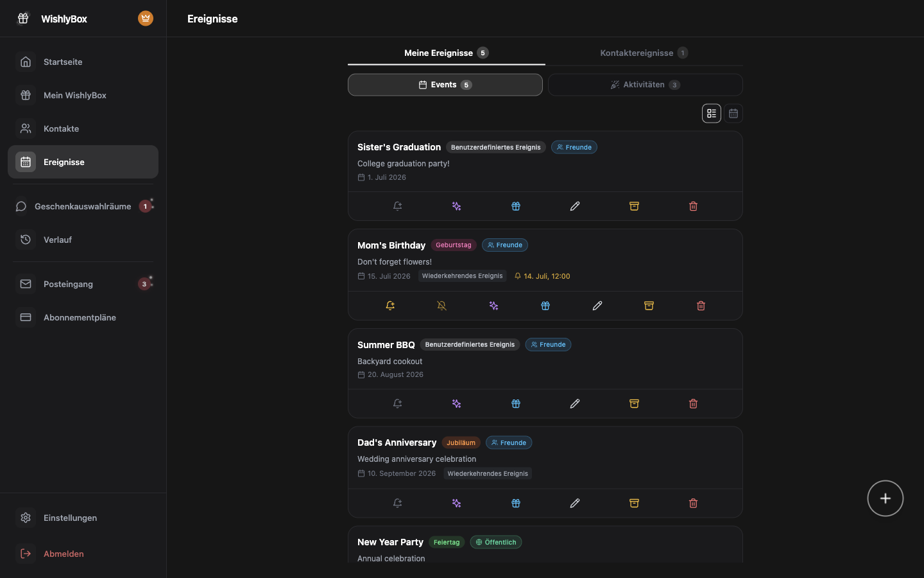Archive Summer BBQ event
924x578 pixels.
[634, 404]
